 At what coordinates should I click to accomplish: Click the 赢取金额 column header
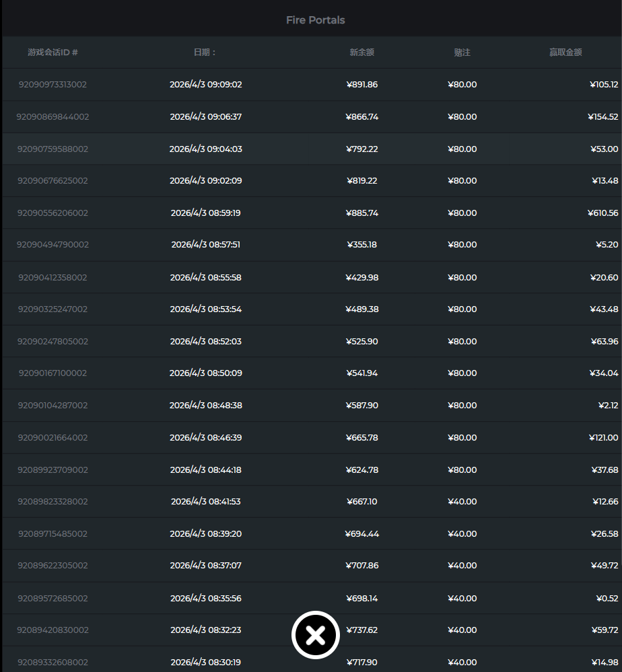point(565,52)
